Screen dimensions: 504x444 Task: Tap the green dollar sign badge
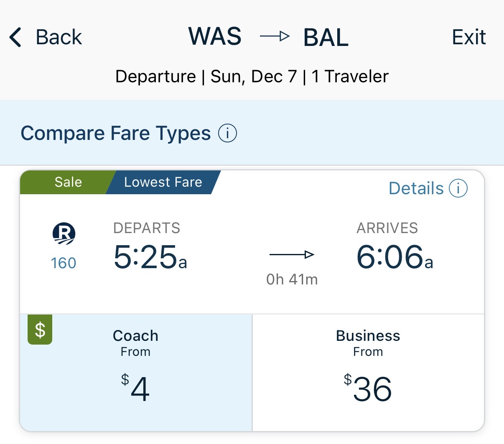click(40, 330)
